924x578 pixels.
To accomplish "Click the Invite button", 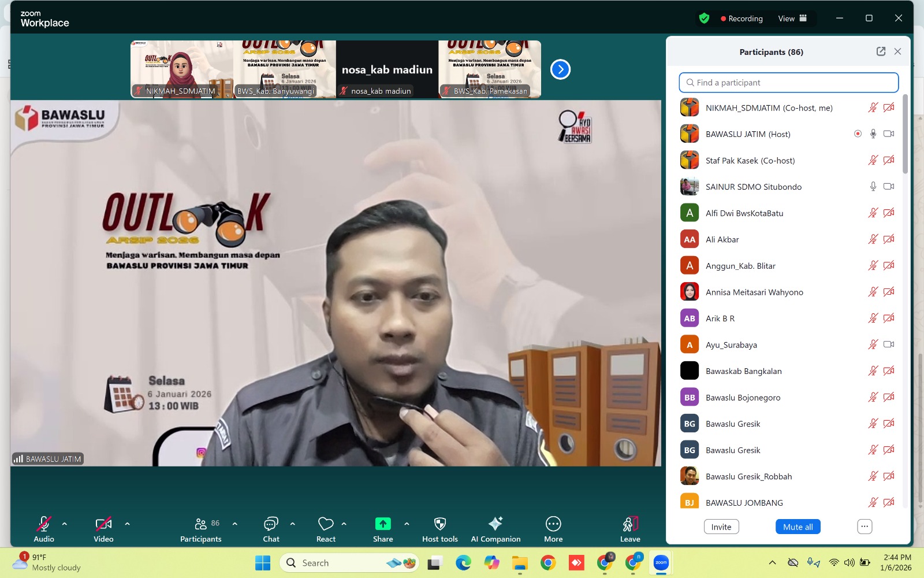I will point(721,527).
